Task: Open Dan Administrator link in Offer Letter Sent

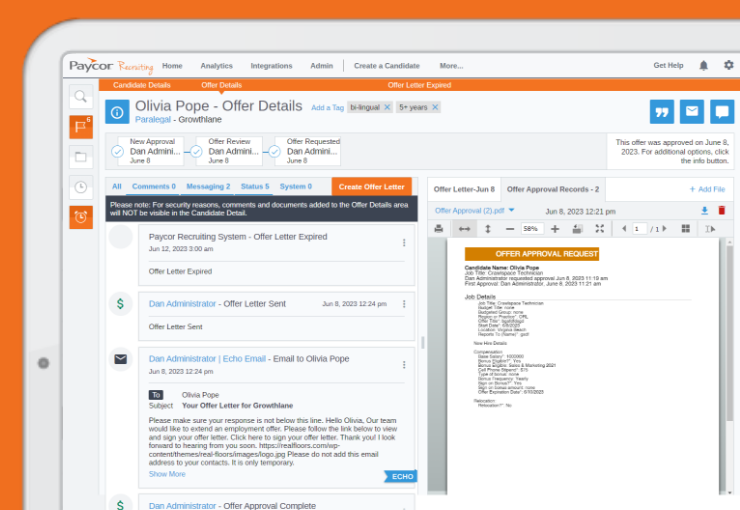Action: [x=182, y=304]
